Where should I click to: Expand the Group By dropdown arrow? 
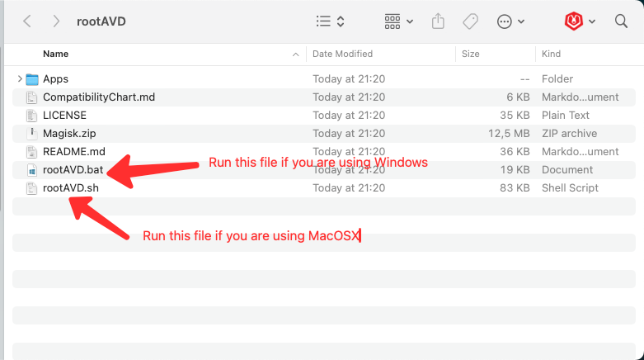(410, 21)
